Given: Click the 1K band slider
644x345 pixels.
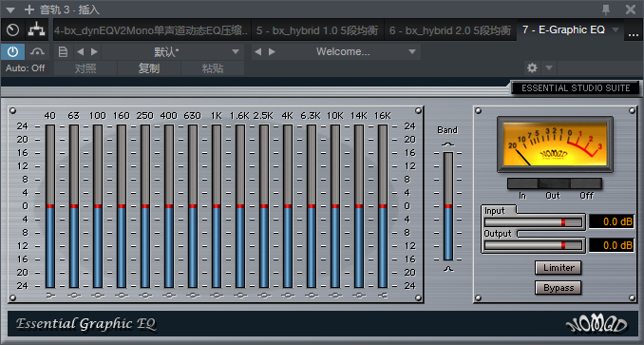Looking at the screenshot, I should coord(217,206).
